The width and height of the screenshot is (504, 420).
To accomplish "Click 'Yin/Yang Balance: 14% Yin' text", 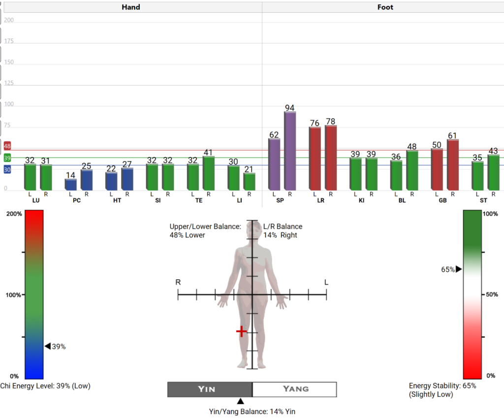I will click(252, 412).
